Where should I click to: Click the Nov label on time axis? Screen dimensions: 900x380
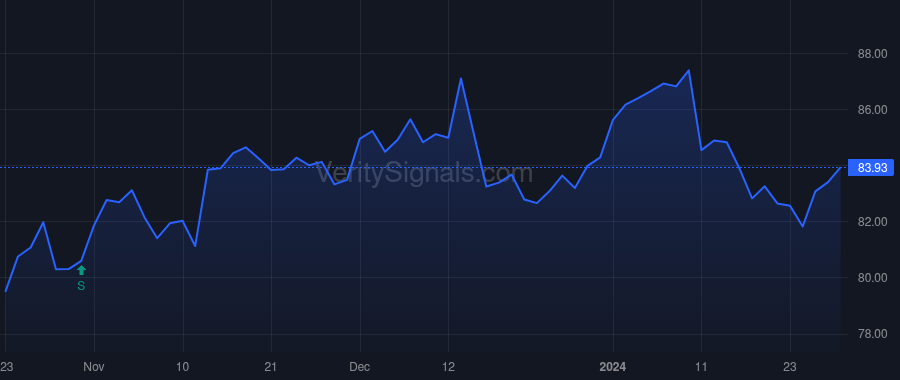point(94,366)
